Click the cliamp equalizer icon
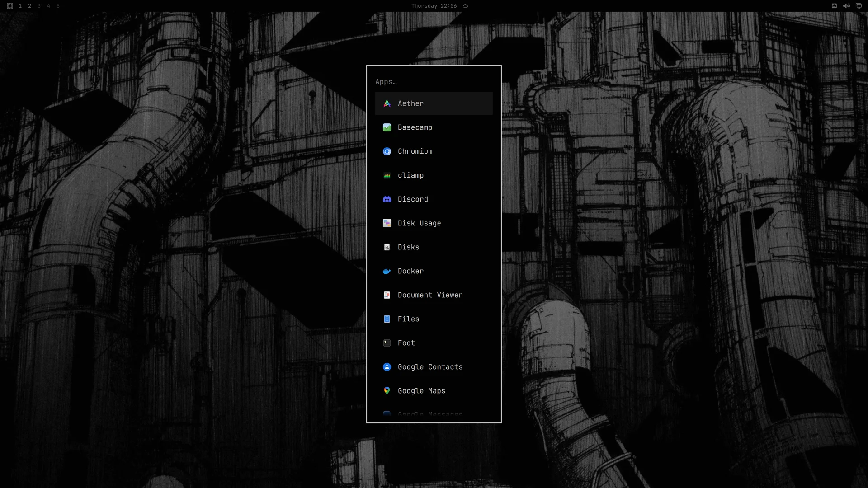 387,175
